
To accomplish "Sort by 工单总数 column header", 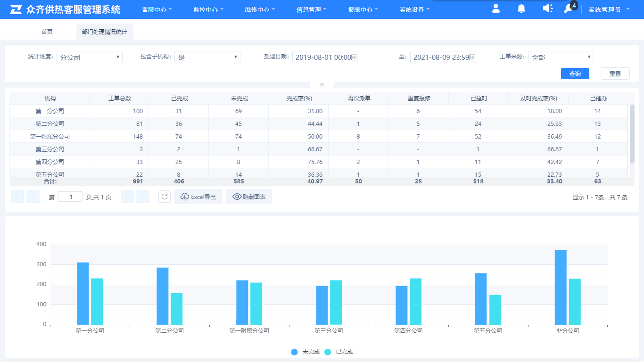I will tap(119, 99).
